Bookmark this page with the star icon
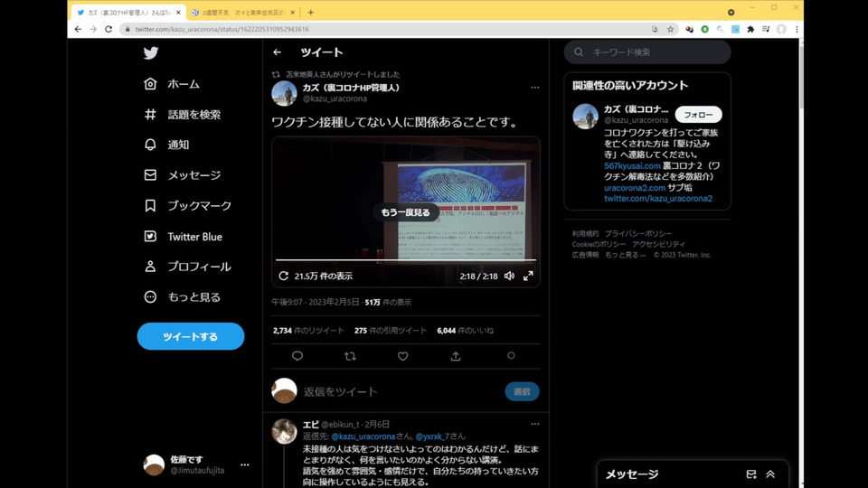868x488 pixels. pyautogui.click(x=670, y=29)
